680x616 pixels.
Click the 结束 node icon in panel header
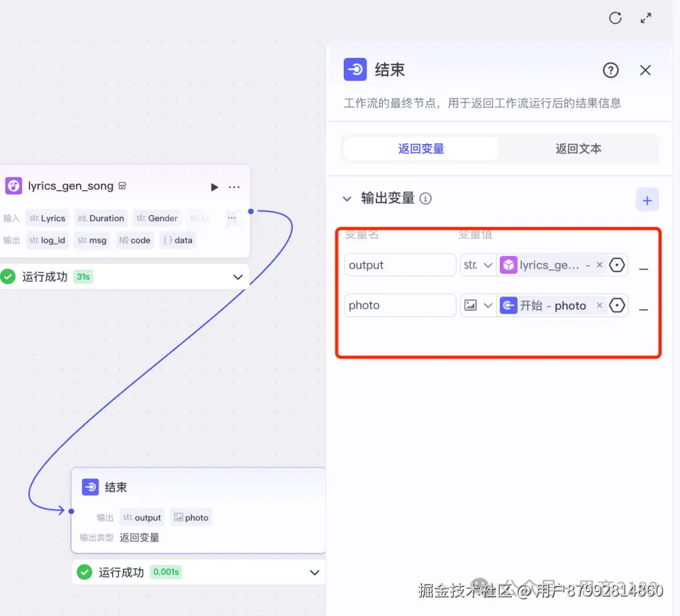[x=355, y=69]
